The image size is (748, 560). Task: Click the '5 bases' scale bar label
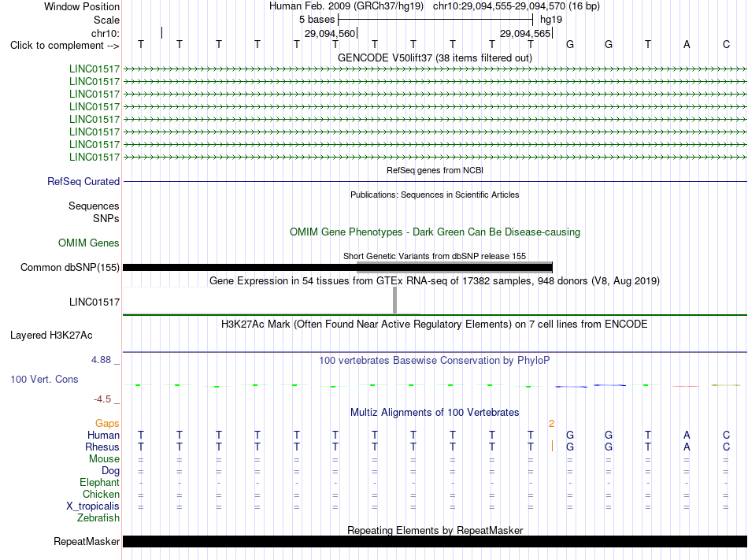click(317, 20)
